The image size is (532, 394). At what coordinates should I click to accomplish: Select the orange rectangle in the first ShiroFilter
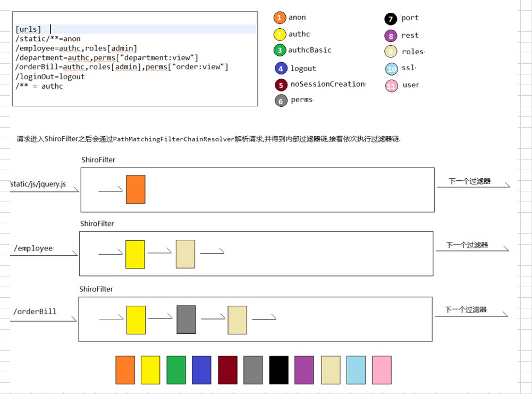click(136, 189)
